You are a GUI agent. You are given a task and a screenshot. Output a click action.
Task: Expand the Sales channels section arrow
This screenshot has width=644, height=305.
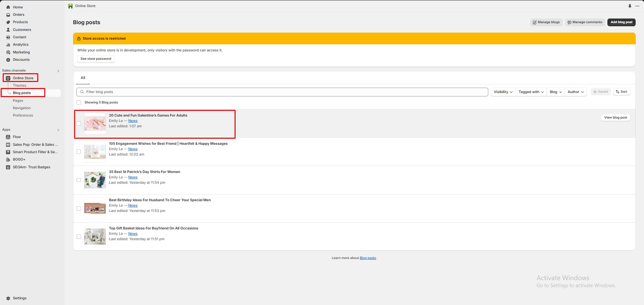click(x=58, y=71)
